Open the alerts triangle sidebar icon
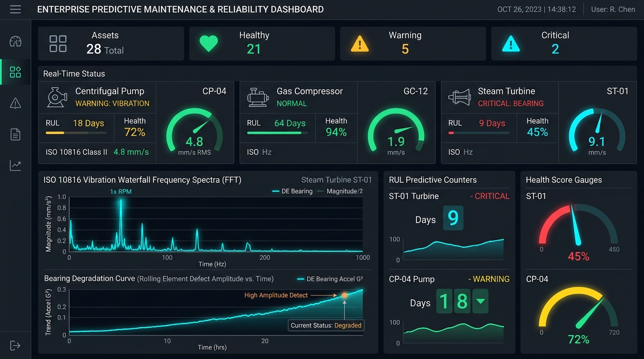 click(15, 103)
